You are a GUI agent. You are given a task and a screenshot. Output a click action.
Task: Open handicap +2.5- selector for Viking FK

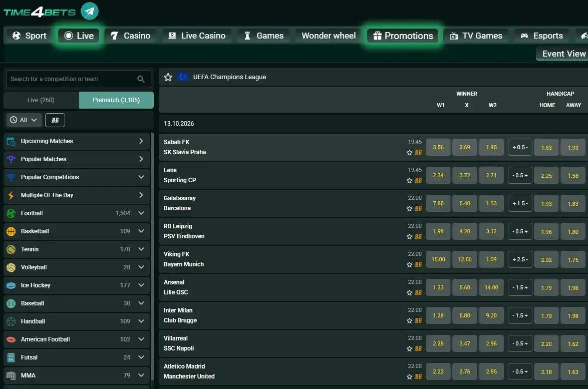pos(520,259)
